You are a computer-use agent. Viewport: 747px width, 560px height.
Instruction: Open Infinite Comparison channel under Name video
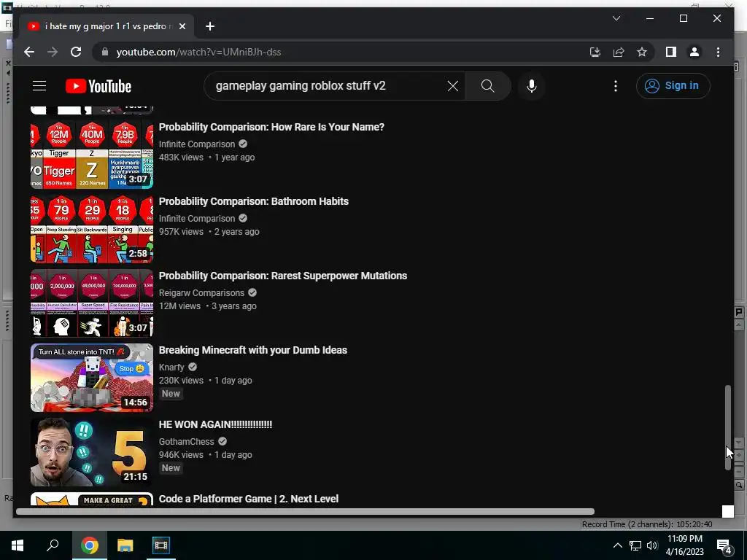coord(197,144)
